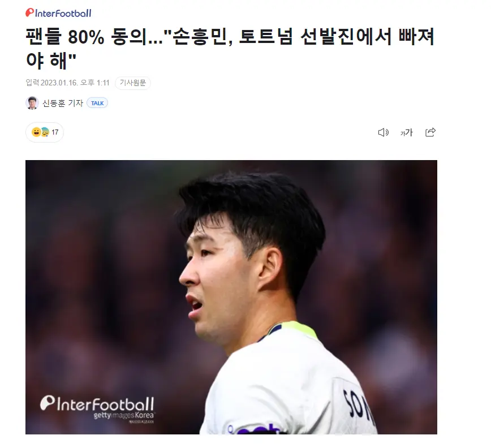Share the article using the share icon
This screenshot has height=448, width=491.
pos(430,132)
